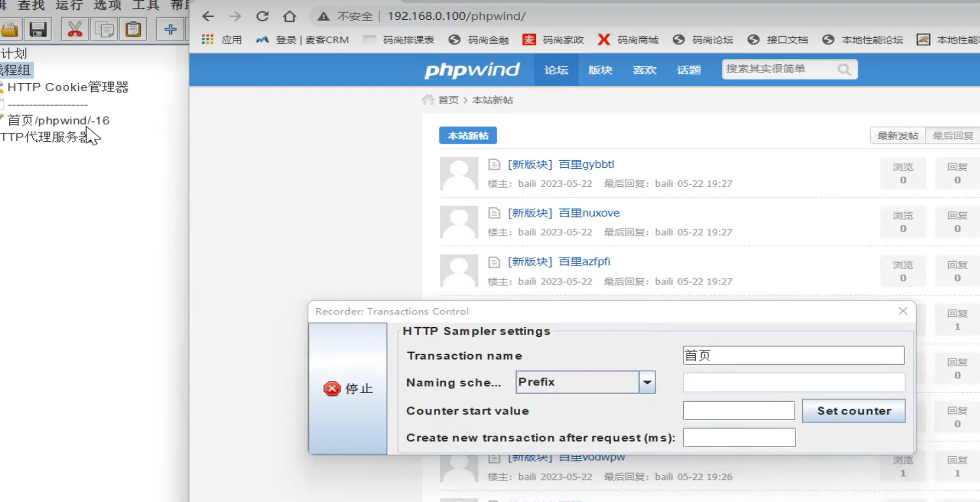Click the document icon beside 百里gybbtl
Image resolution: width=980 pixels, height=502 pixels.
494,164
